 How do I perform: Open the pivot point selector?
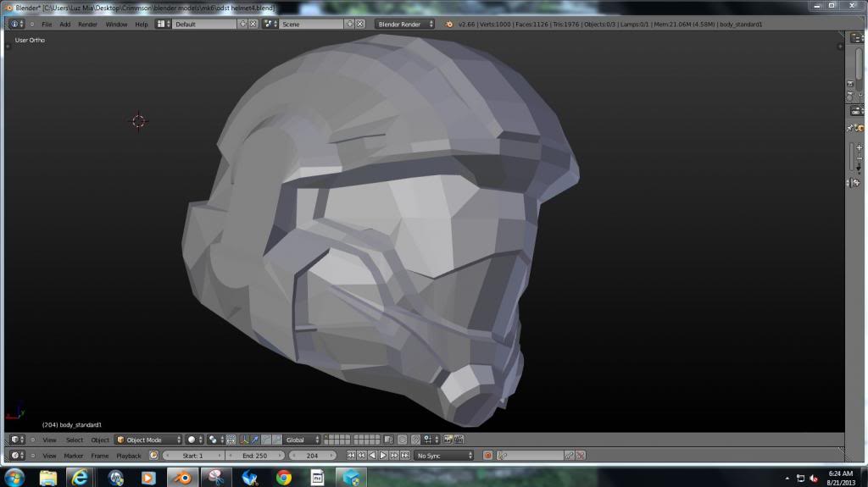[x=214, y=440]
